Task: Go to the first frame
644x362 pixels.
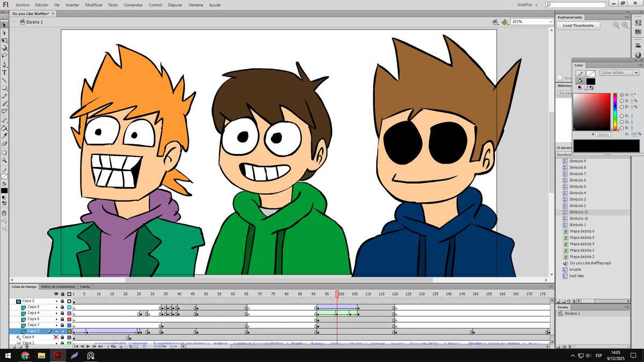Action: [x=76, y=346]
